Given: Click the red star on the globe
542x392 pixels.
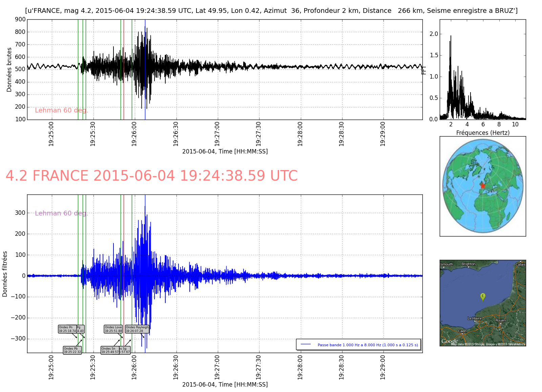Looking at the screenshot, I should tap(482, 186).
